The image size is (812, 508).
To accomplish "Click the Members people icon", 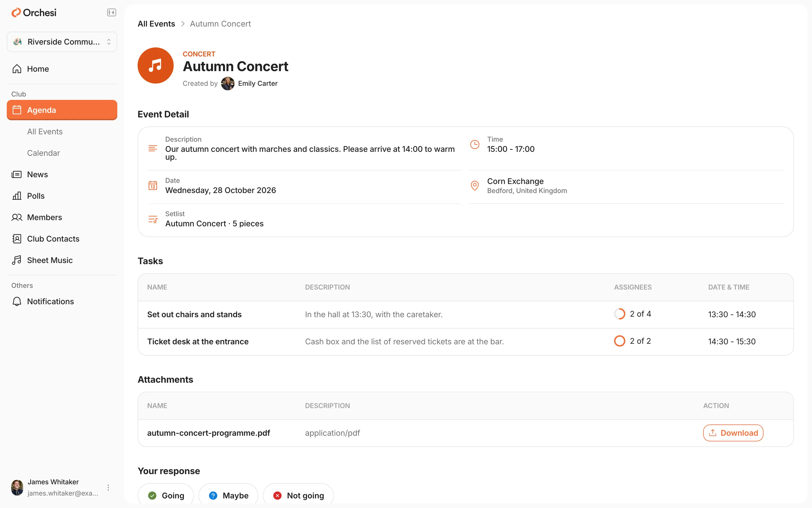I will click(17, 217).
